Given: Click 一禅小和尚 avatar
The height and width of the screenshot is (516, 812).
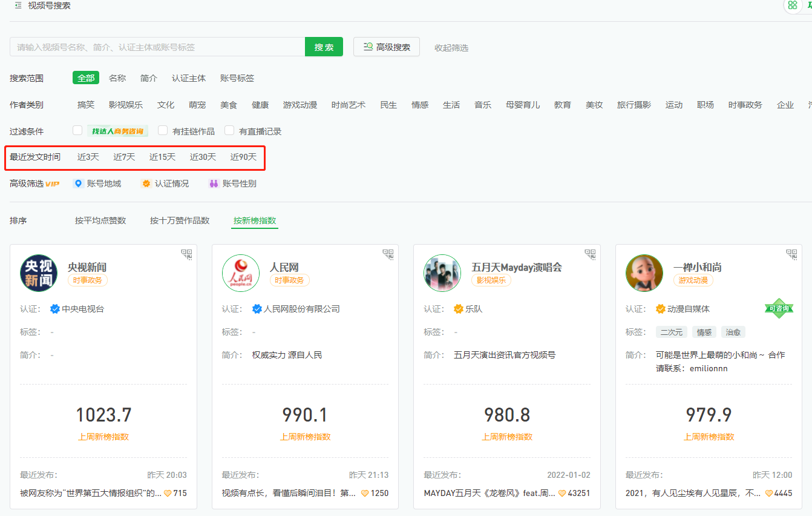Looking at the screenshot, I should tap(644, 273).
